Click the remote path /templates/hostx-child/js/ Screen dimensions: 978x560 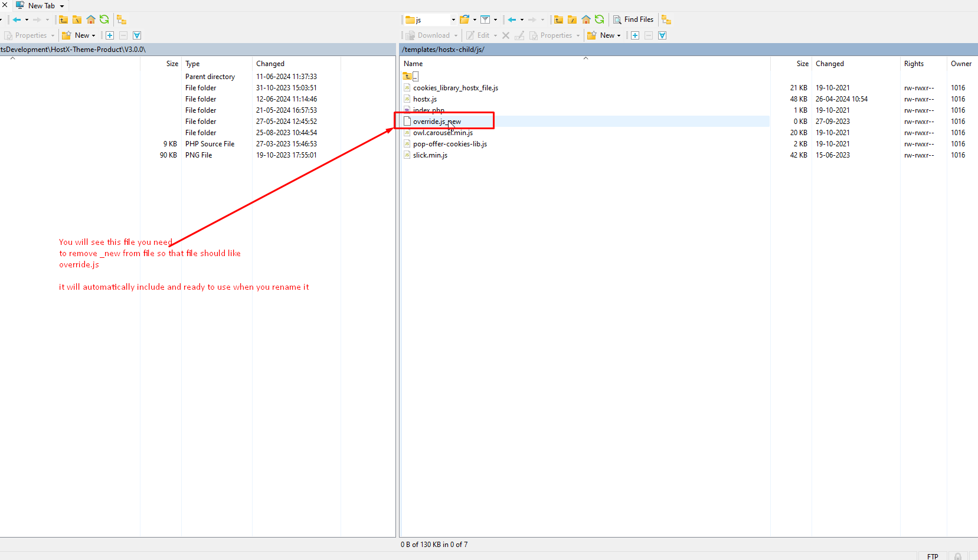click(x=443, y=50)
